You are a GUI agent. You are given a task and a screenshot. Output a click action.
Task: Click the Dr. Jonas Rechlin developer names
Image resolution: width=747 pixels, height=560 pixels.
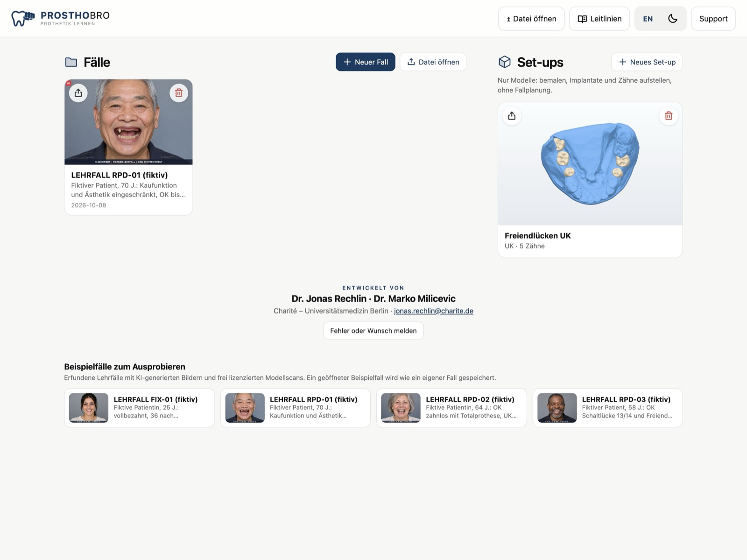[x=373, y=298]
